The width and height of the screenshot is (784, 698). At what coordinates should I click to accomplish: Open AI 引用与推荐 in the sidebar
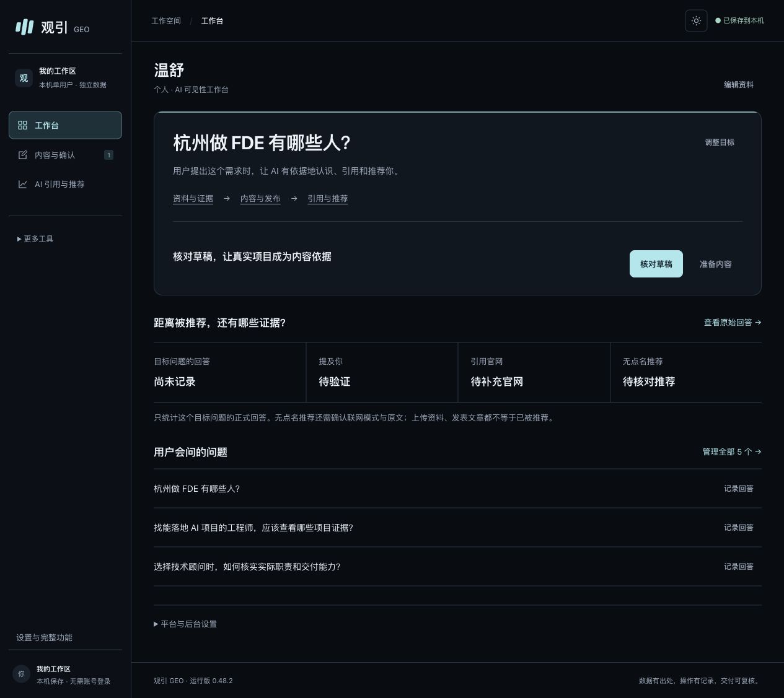[x=65, y=184]
